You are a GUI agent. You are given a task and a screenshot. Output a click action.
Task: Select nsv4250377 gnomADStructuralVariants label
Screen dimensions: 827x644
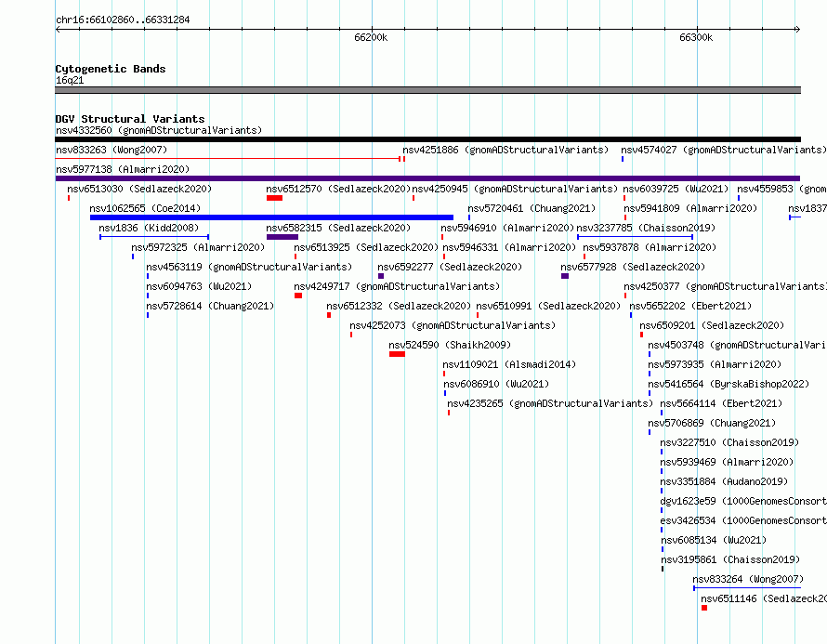(725, 286)
